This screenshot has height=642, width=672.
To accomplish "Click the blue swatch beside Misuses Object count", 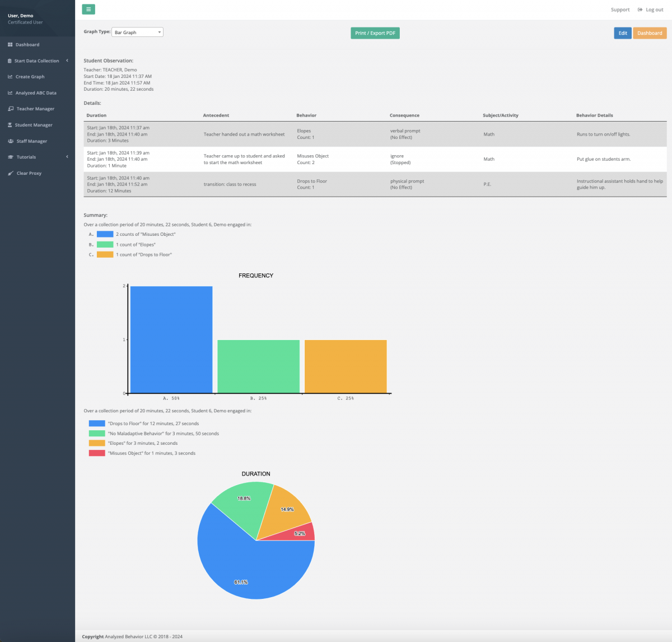I will pyautogui.click(x=105, y=234).
